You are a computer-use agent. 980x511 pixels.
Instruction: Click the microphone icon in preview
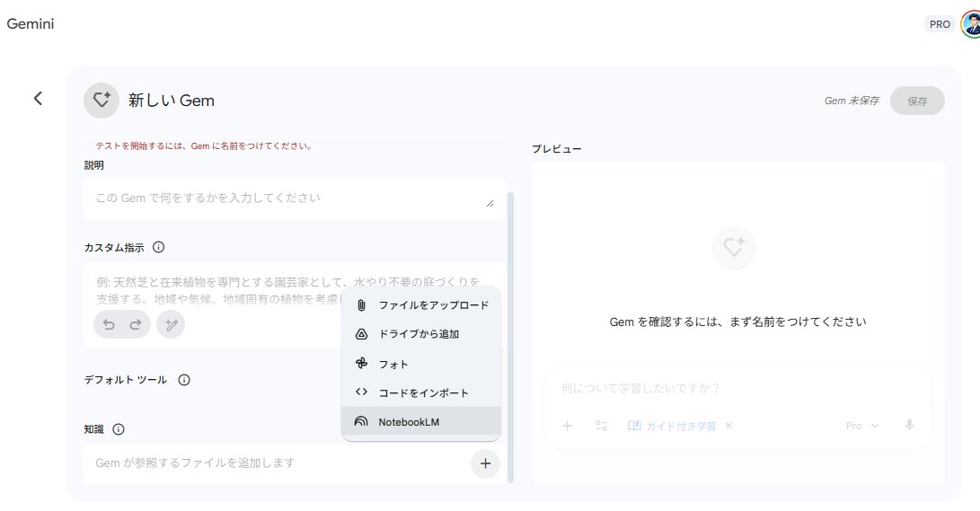909,425
